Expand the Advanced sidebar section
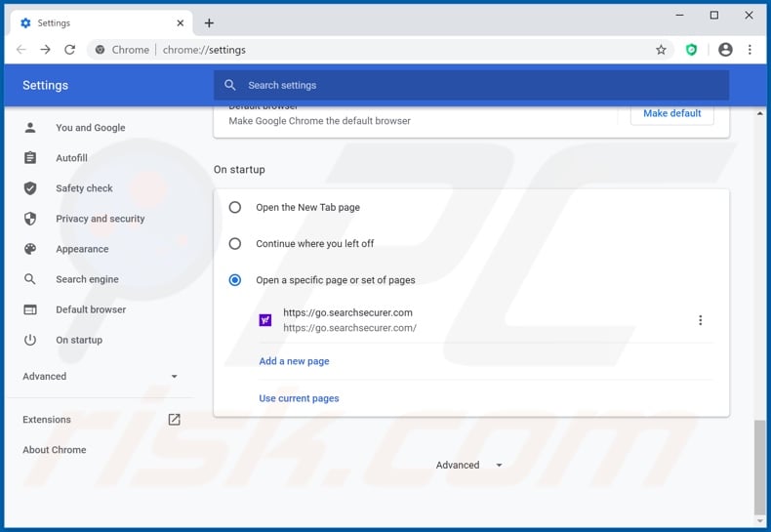The width and height of the screenshot is (771, 532). pyautogui.click(x=174, y=377)
